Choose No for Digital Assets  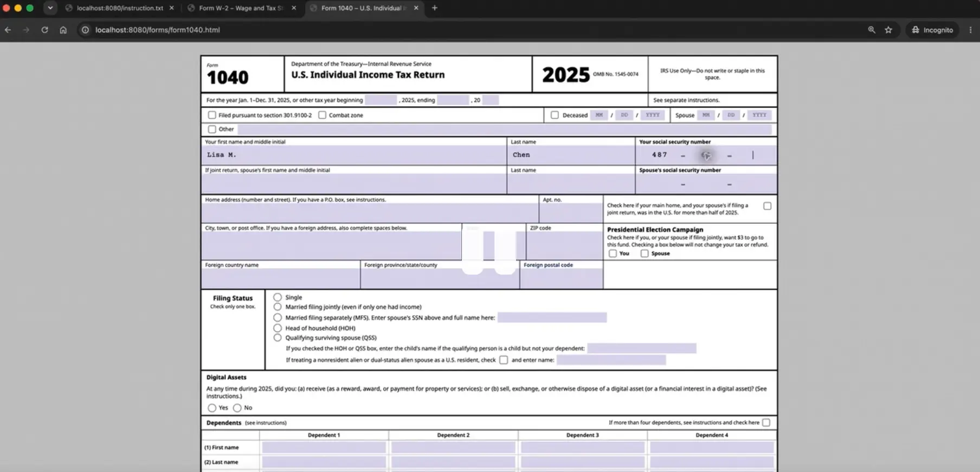[237, 407]
